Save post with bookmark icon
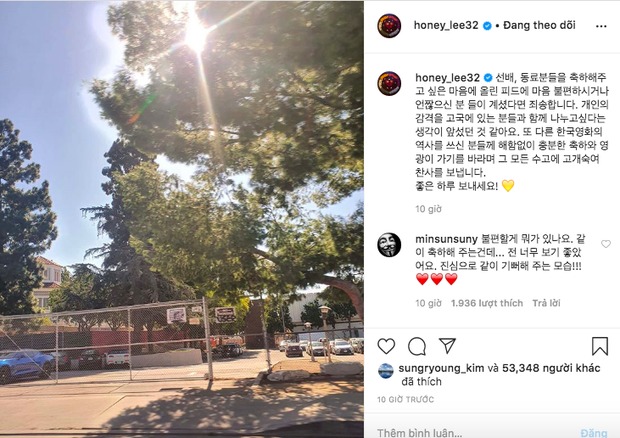 pos(599,346)
